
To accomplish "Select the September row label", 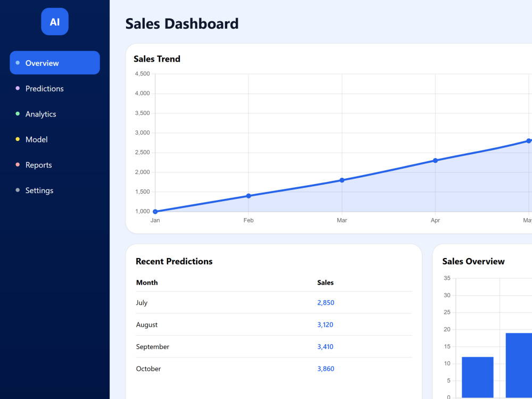I will tap(152, 347).
